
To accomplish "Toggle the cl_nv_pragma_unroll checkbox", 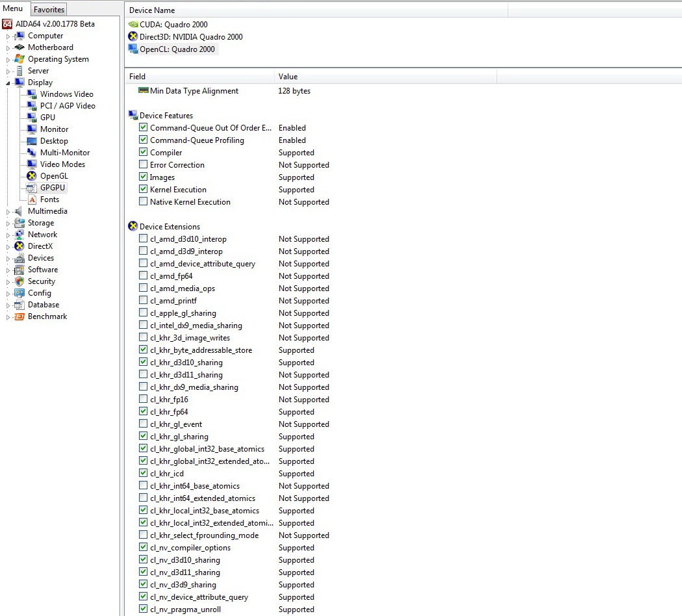I will click(x=143, y=609).
